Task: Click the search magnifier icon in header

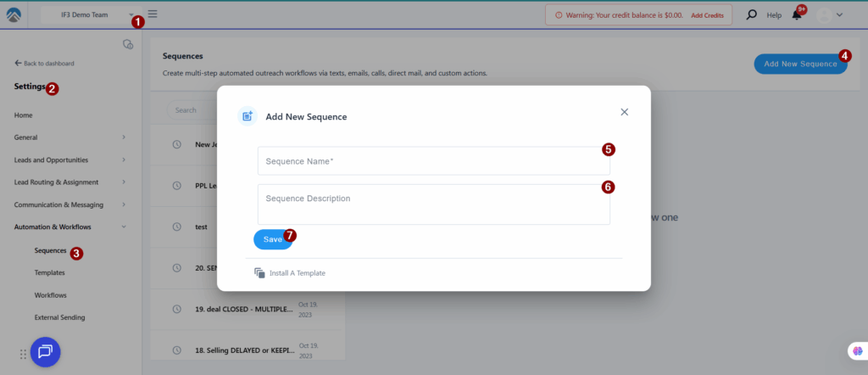Action: point(751,14)
